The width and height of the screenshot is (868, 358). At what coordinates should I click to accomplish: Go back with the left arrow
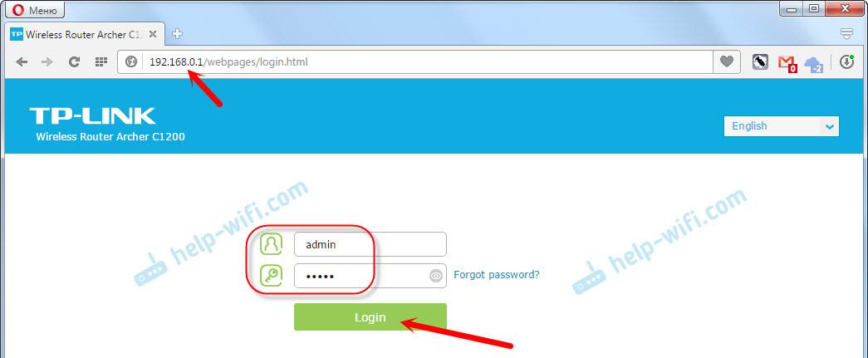(22, 62)
